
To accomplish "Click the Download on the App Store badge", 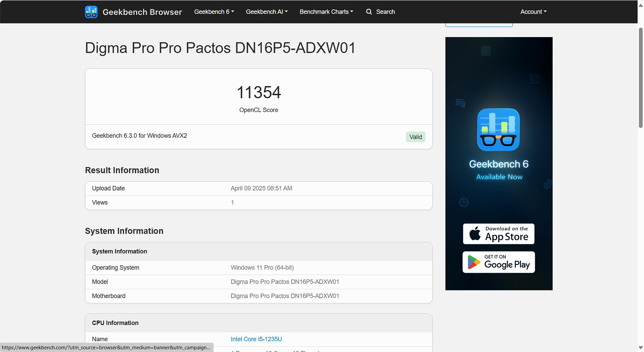I will pyautogui.click(x=499, y=234).
